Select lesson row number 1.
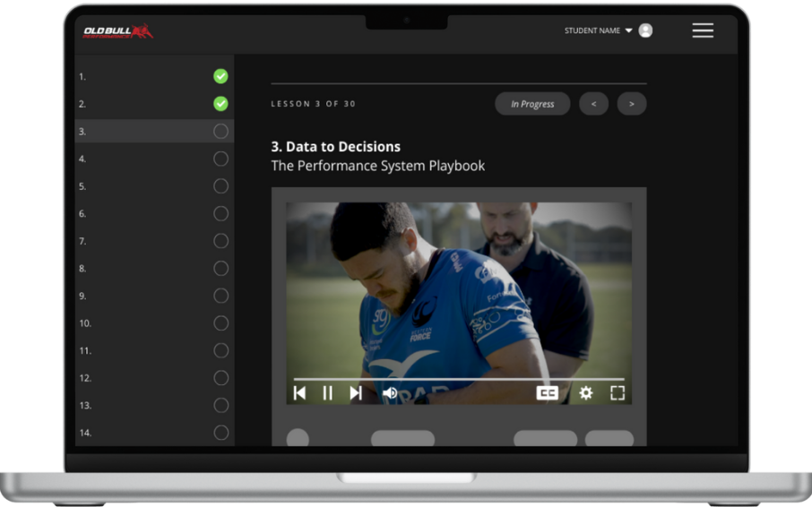The image size is (812, 507). pyautogui.click(x=154, y=76)
